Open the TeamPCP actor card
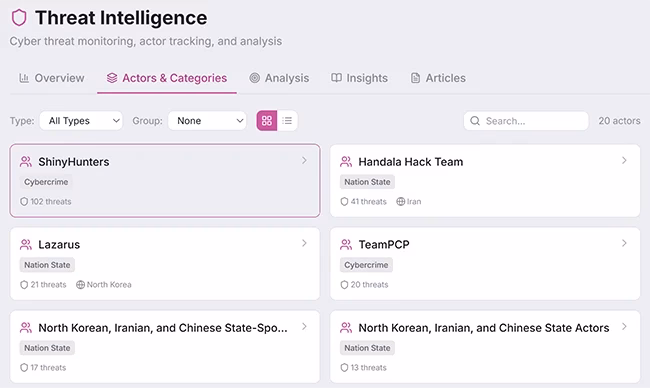 click(485, 264)
